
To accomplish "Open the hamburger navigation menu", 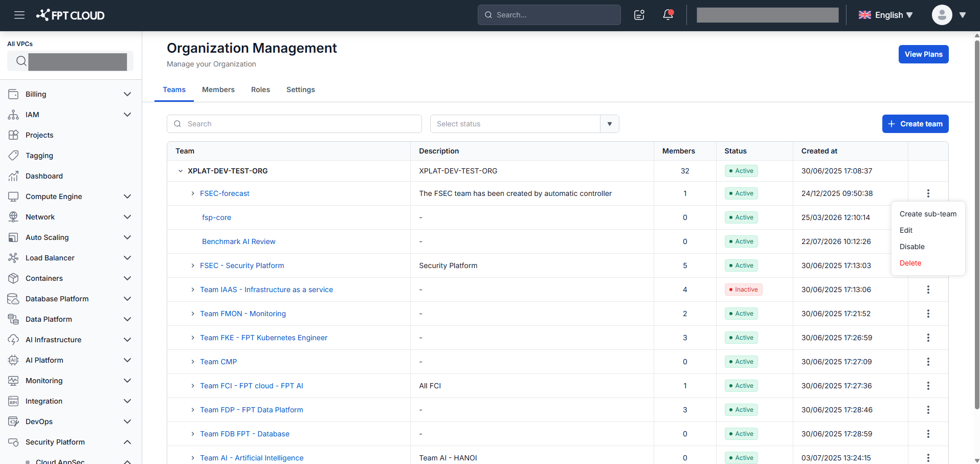I will click(x=19, y=15).
